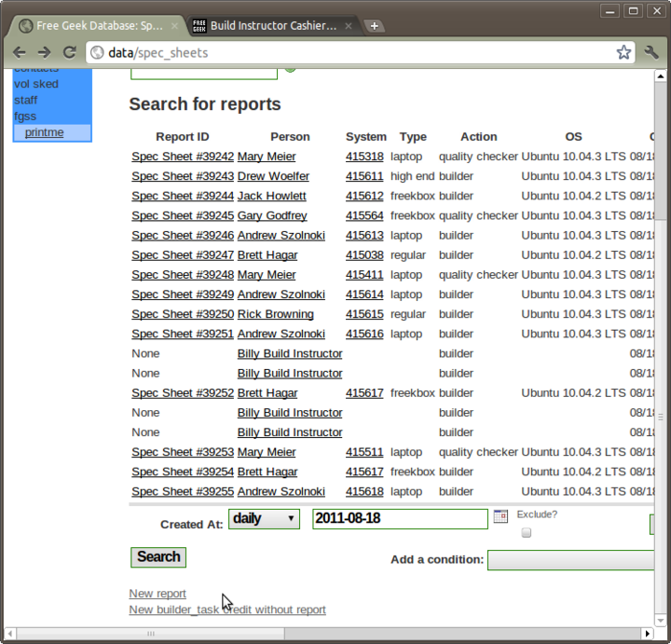The height and width of the screenshot is (644, 671).
Task: Follow the New report link
Action: click(157, 594)
